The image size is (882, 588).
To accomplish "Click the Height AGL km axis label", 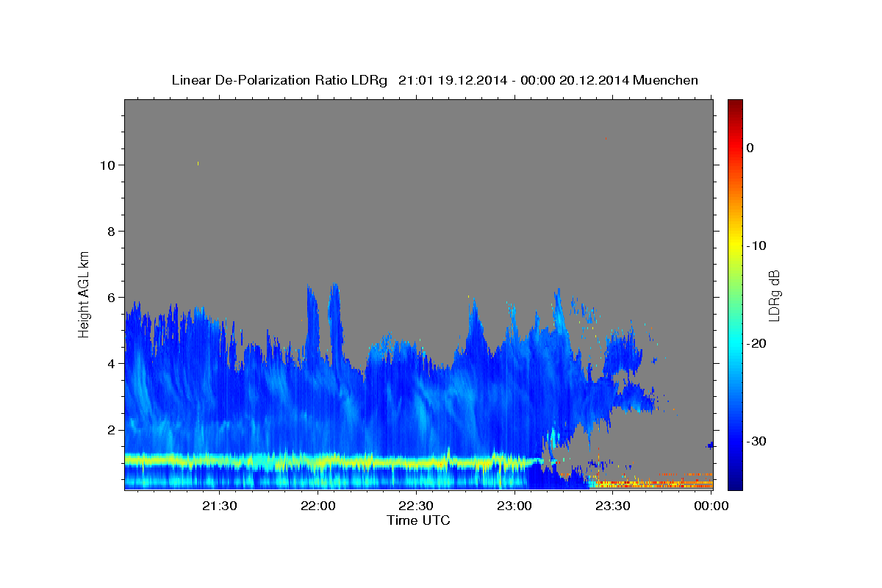I will click(85, 293).
